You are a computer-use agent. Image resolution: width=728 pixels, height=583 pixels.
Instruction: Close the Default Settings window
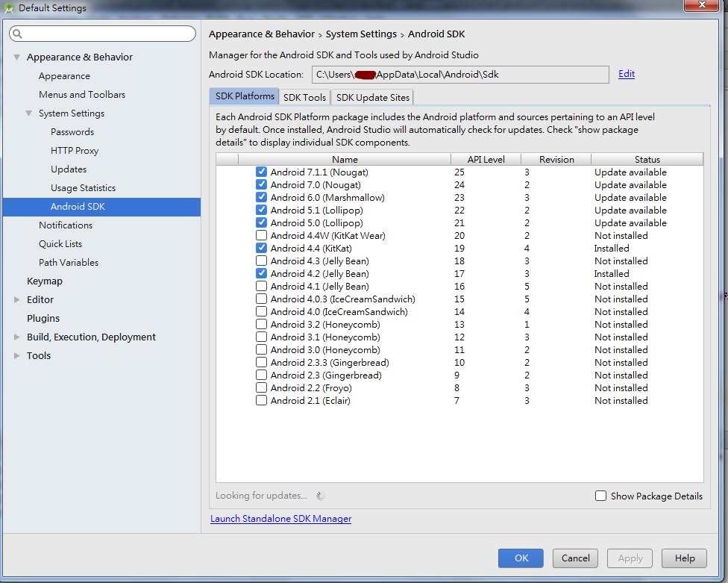click(702, 4)
